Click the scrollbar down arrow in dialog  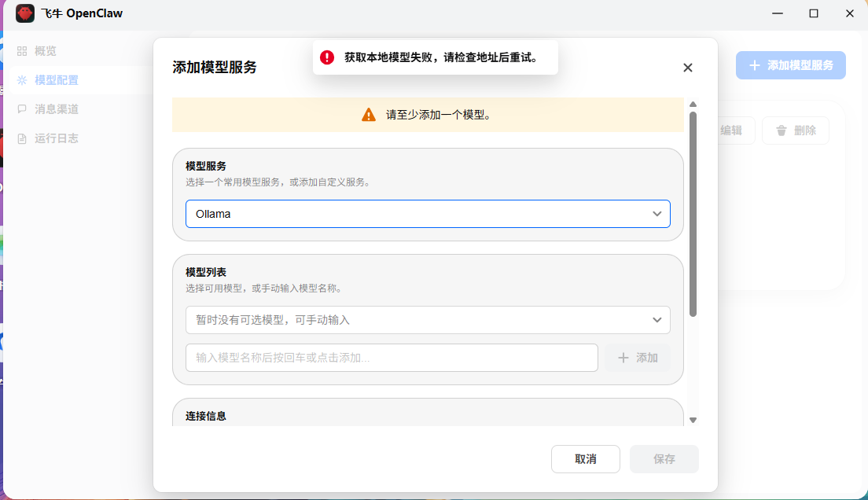[x=693, y=420]
